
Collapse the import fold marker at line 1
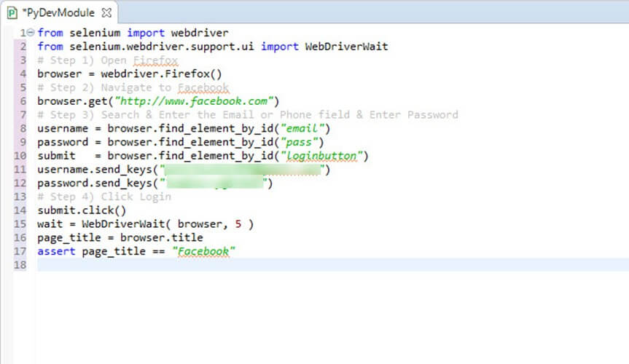tap(30, 33)
